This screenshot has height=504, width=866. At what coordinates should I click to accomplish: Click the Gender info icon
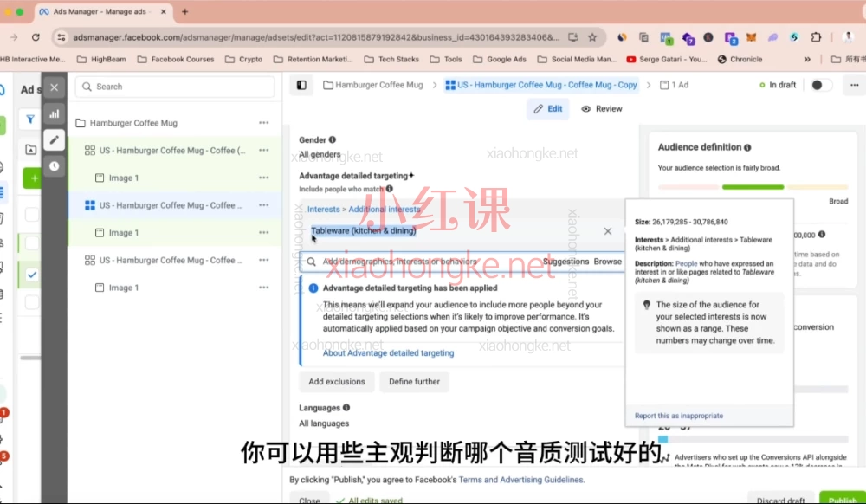tap(333, 140)
